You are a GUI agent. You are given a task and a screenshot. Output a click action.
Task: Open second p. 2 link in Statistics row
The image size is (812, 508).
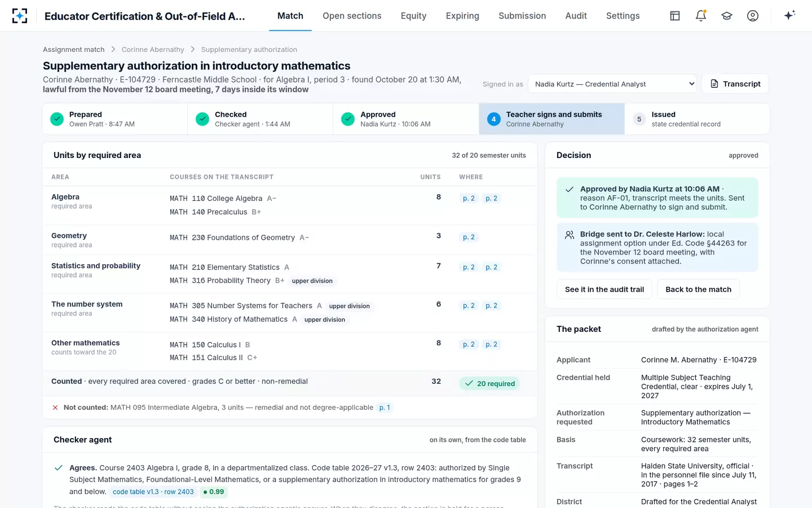click(491, 268)
